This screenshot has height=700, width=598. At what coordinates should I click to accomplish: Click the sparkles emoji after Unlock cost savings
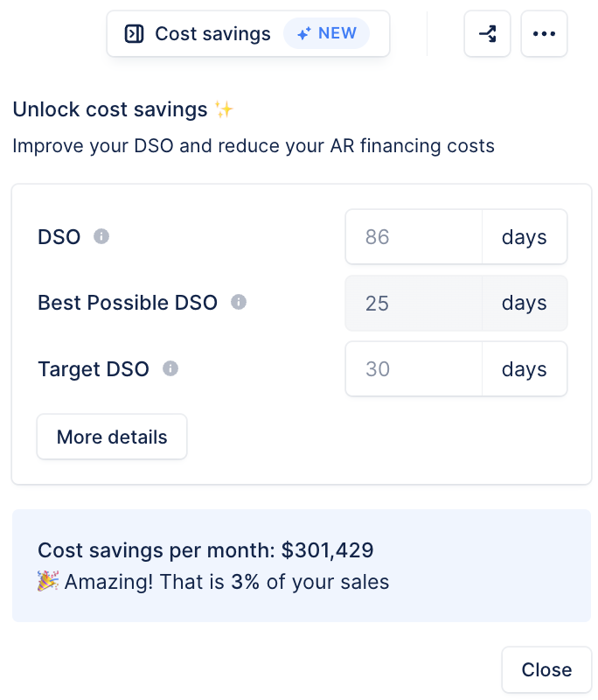click(x=224, y=109)
